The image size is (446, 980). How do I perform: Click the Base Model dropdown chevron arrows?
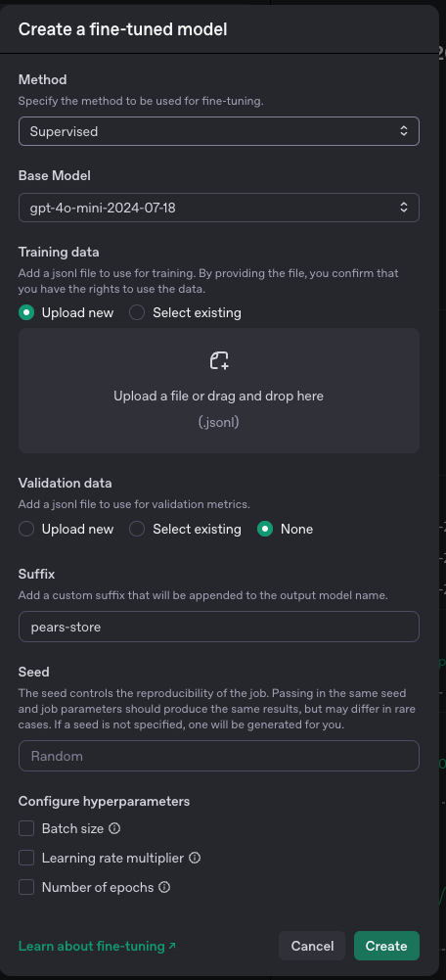404,208
